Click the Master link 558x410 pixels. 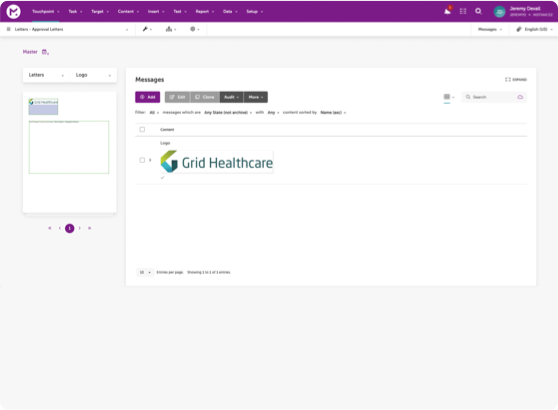point(30,52)
